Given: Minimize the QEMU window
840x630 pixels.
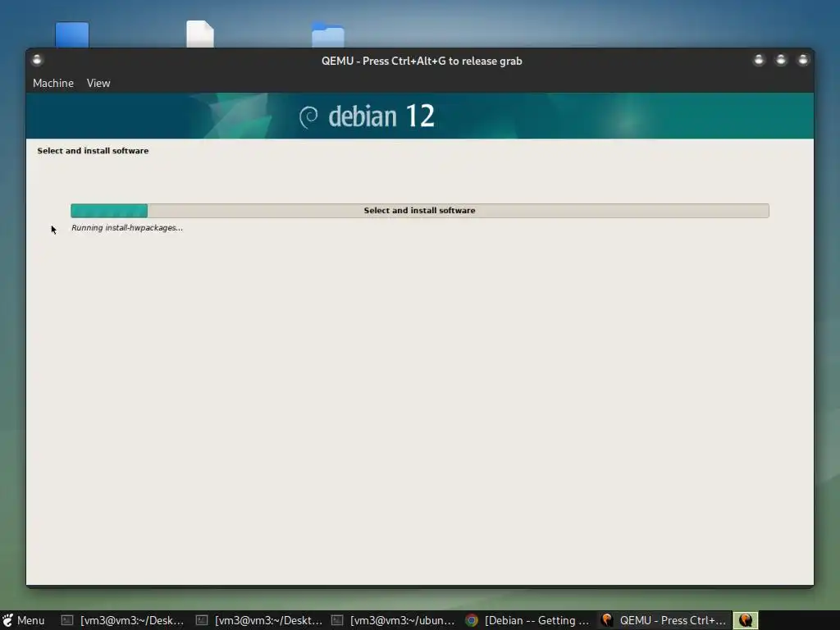Looking at the screenshot, I should [x=759, y=59].
